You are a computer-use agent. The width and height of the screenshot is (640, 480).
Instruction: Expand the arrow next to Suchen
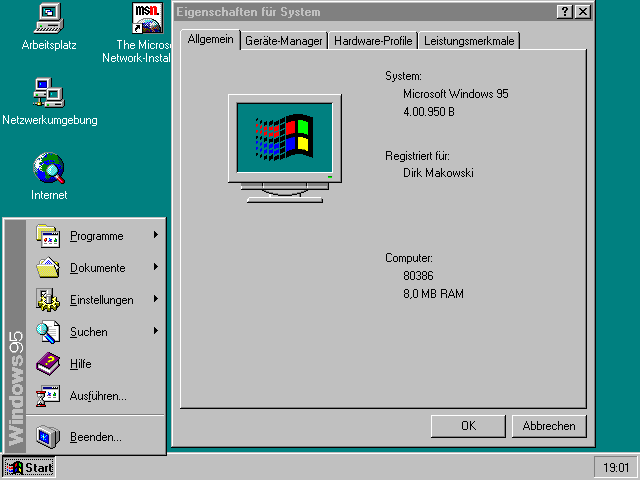coord(156,331)
